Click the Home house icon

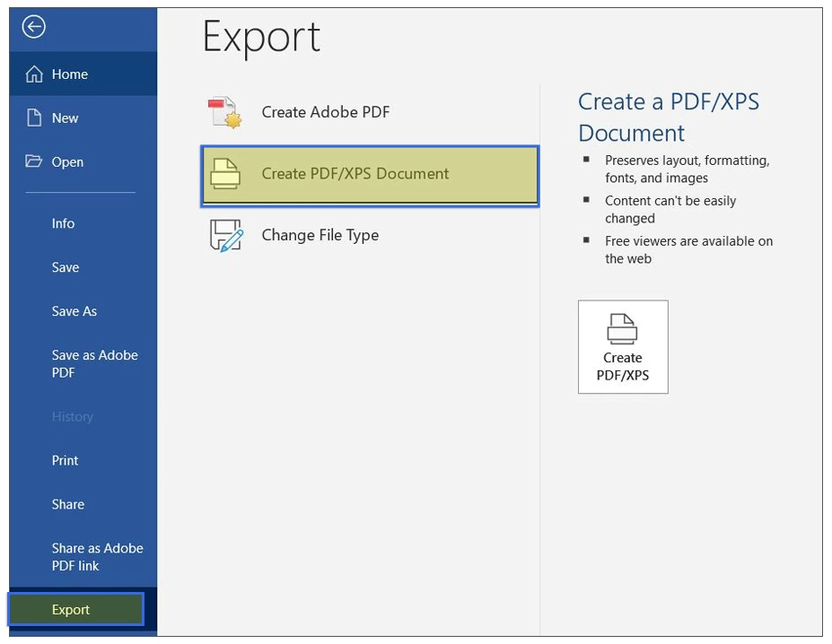(x=34, y=74)
